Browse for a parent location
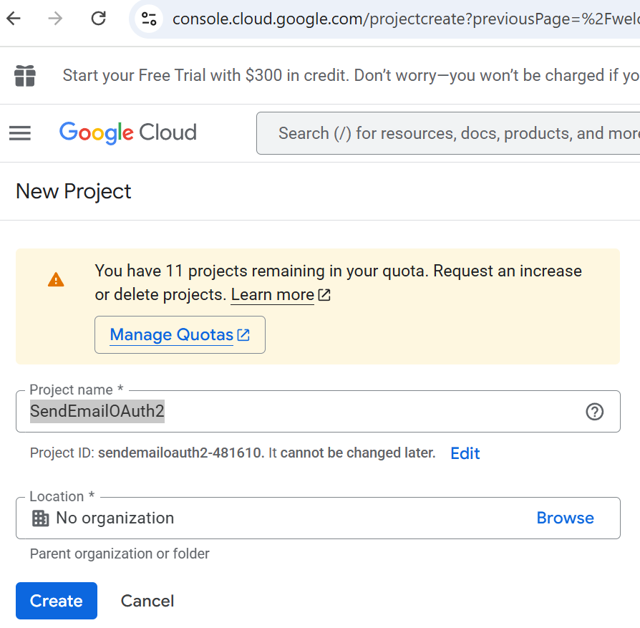The image size is (640, 628). tap(565, 518)
